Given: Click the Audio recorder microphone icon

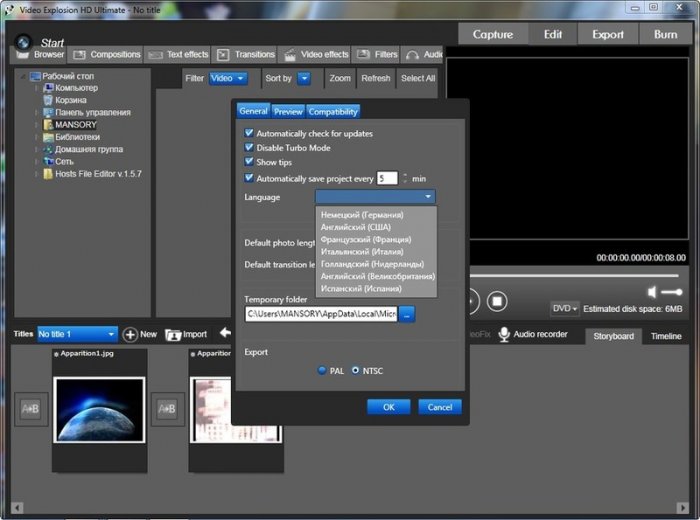Looking at the screenshot, I should tap(504, 334).
